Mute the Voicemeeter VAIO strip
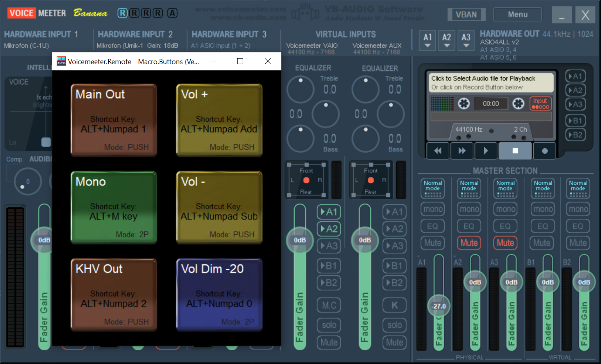Viewport: 601px width, 364px height. click(329, 343)
